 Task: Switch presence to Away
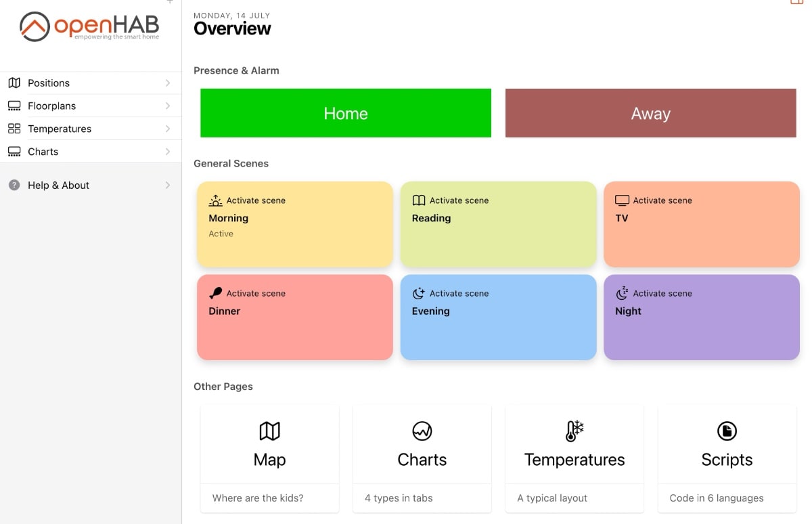pyautogui.click(x=650, y=113)
